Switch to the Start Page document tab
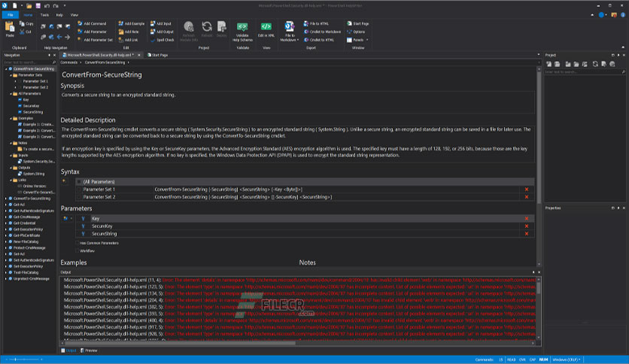 [157, 55]
